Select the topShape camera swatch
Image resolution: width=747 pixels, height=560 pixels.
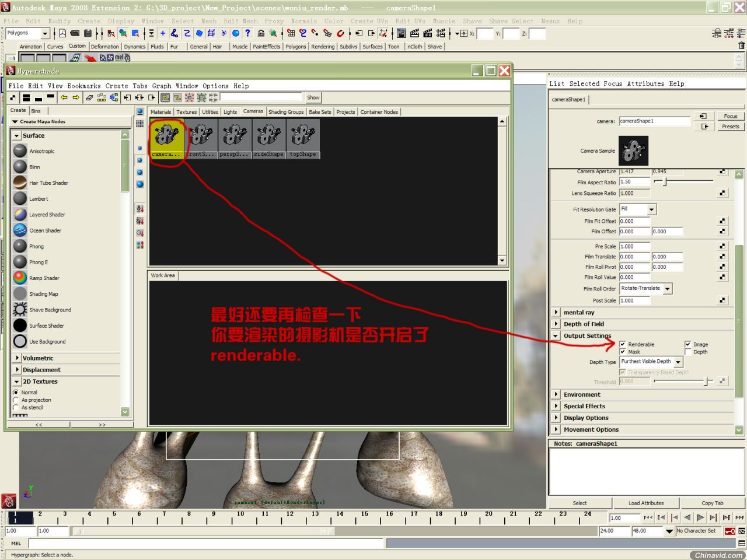(x=303, y=138)
